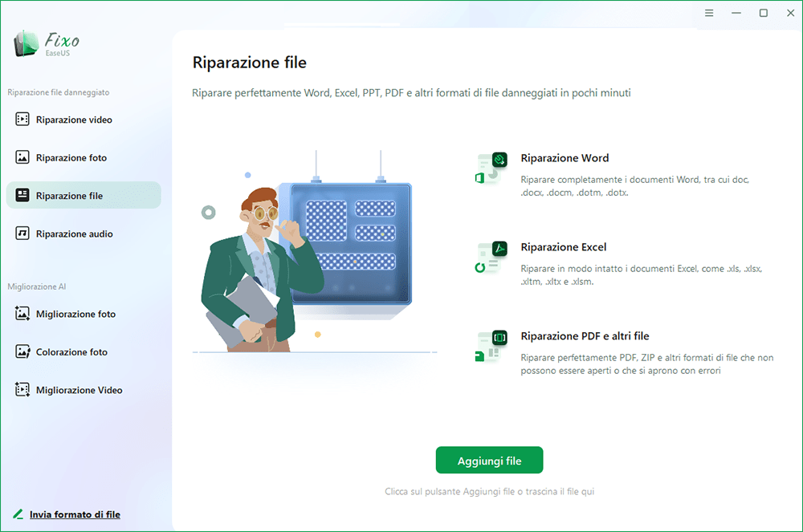Click the Fixo EaseUS logo

point(47,43)
